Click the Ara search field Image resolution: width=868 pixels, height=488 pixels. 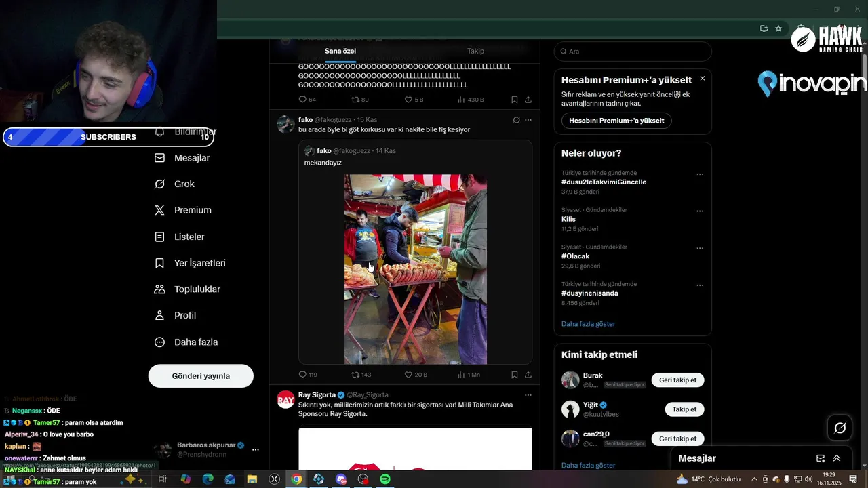[x=633, y=52]
